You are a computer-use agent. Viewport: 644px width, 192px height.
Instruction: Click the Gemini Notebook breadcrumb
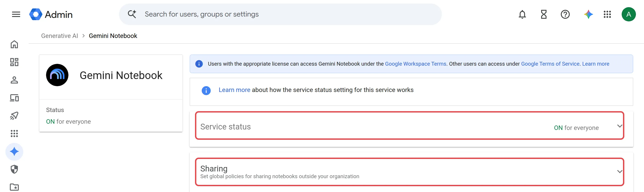(113, 36)
